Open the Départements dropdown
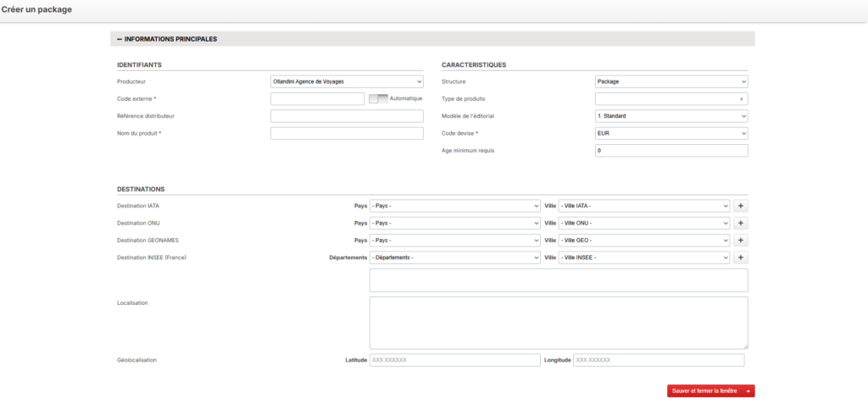This screenshot has width=868, height=415. tap(454, 257)
